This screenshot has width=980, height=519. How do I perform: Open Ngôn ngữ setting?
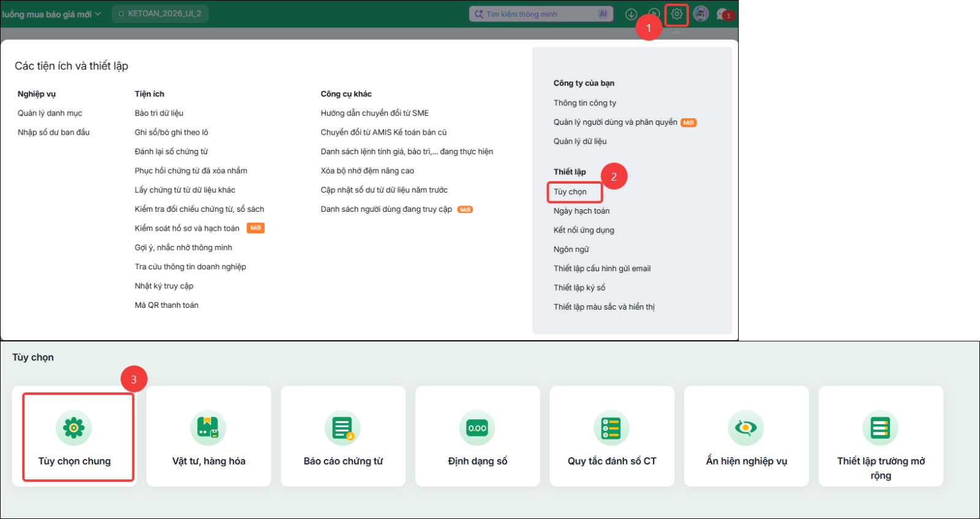571,249
